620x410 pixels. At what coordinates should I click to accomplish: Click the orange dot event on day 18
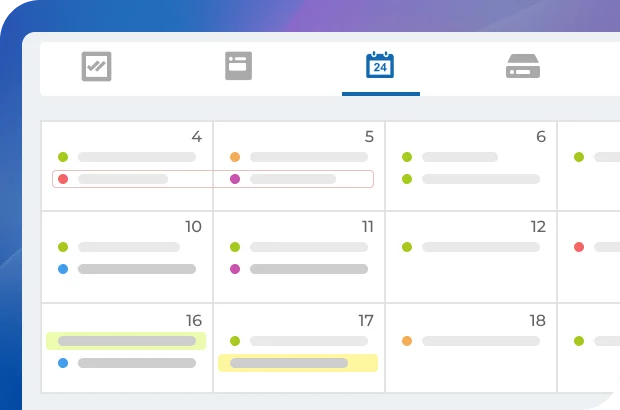point(480,341)
